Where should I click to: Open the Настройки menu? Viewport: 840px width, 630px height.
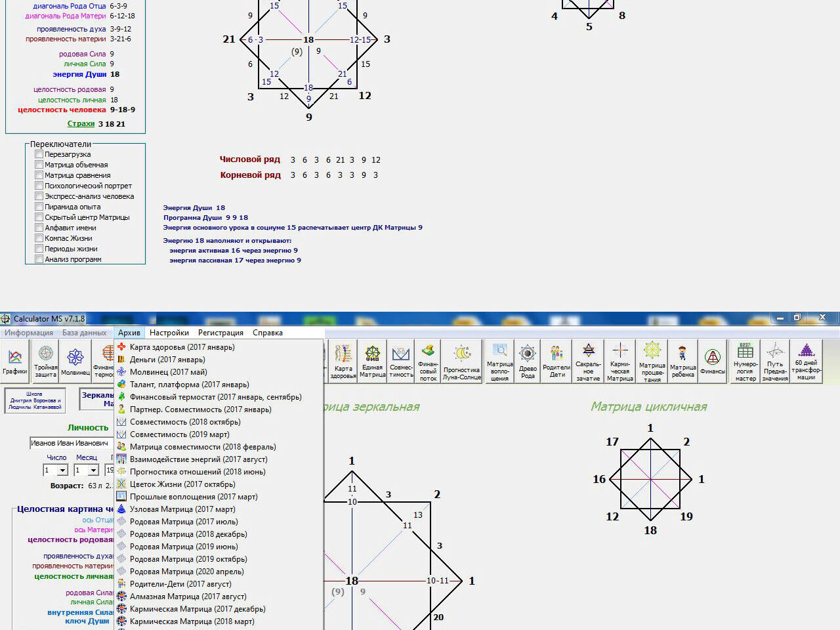(x=169, y=333)
